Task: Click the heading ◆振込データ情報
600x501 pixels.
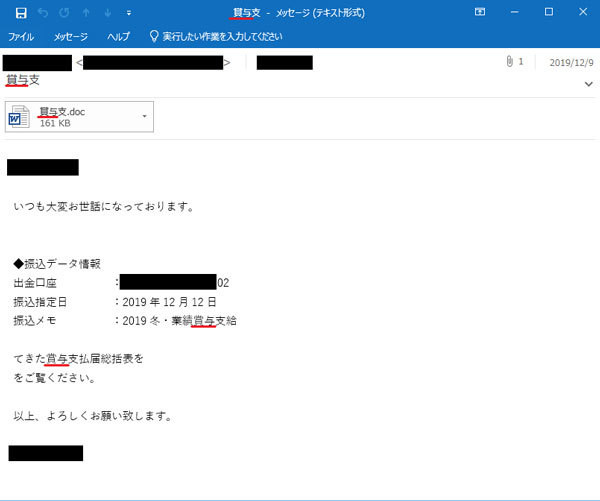Action: (x=57, y=264)
